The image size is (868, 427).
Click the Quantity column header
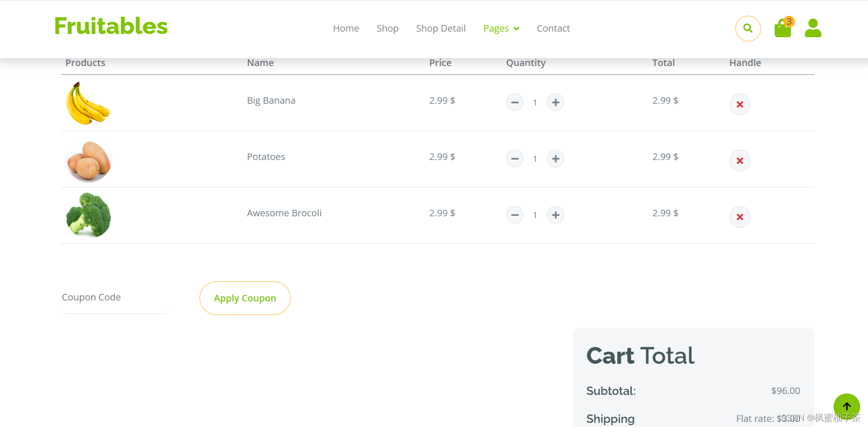point(526,63)
